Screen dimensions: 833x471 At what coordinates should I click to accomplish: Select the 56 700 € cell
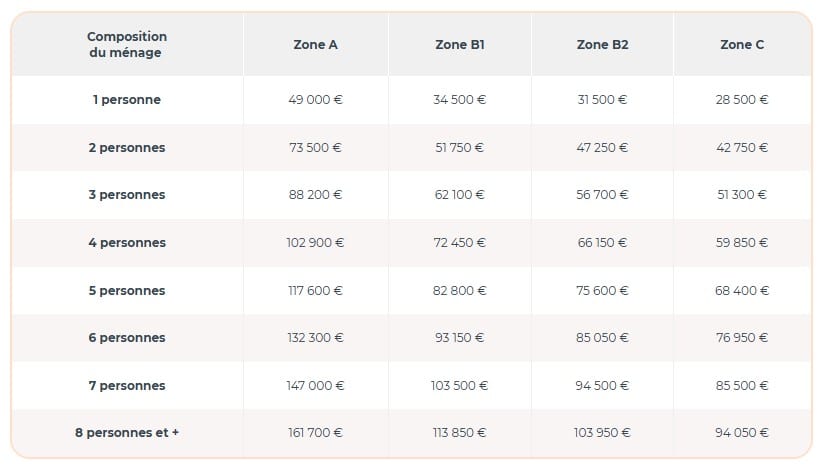coord(602,195)
